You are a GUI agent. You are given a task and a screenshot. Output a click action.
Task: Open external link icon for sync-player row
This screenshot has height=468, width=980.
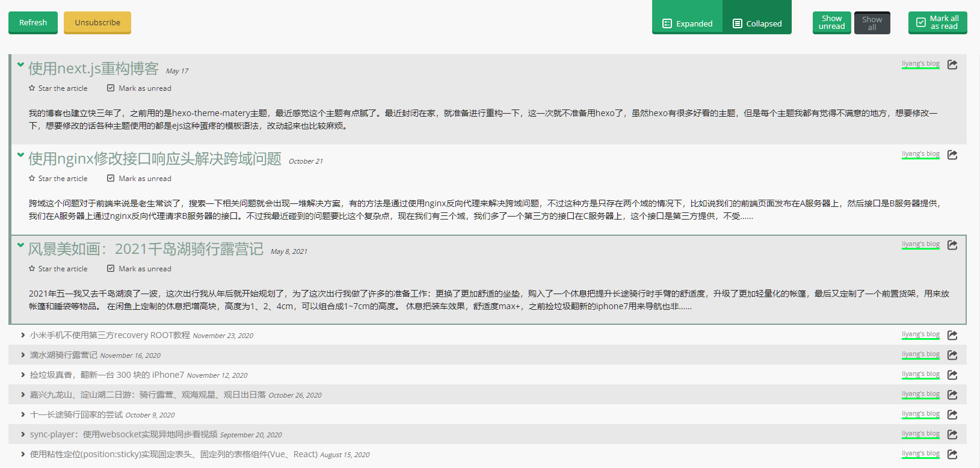coord(952,434)
